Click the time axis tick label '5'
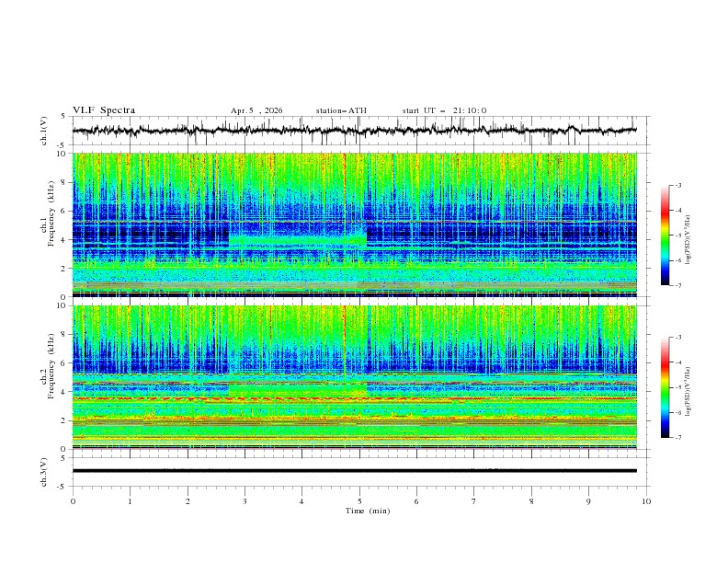The image size is (728, 563). click(x=359, y=501)
